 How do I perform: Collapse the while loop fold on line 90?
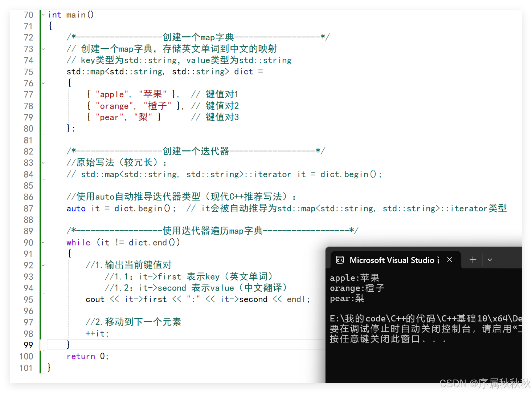tap(43, 242)
